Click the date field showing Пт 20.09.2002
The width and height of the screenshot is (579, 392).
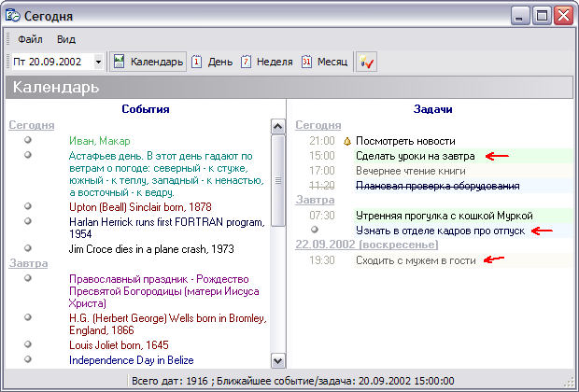tap(53, 62)
